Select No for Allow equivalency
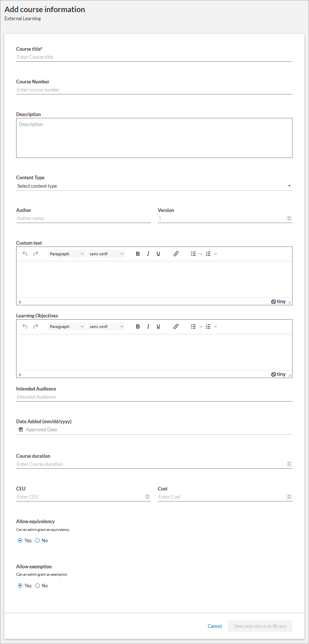This screenshot has height=644, width=309. [x=37, y=540]
